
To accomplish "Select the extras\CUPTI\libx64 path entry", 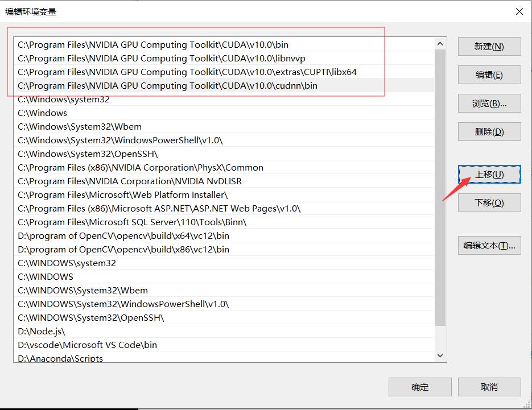I will click(224, 72).
